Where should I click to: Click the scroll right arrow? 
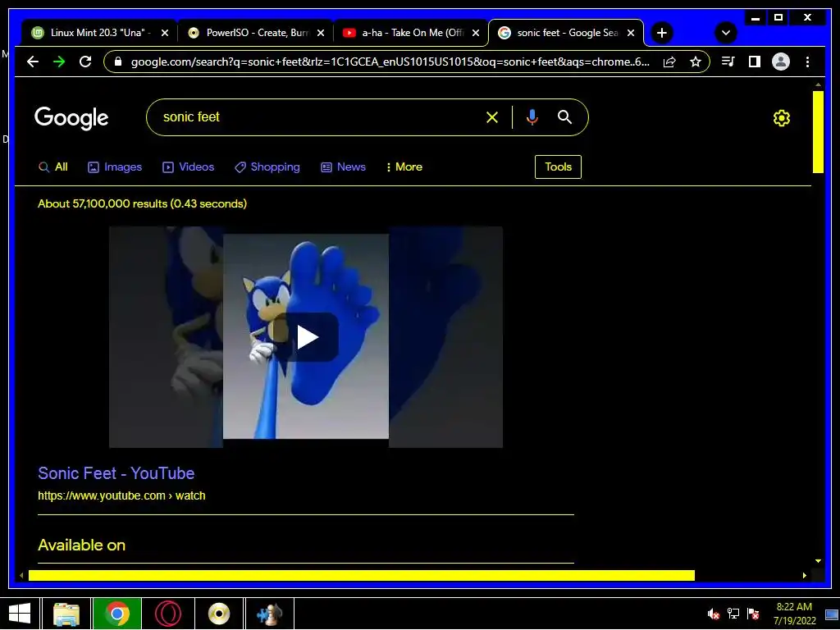click(804, 575)
